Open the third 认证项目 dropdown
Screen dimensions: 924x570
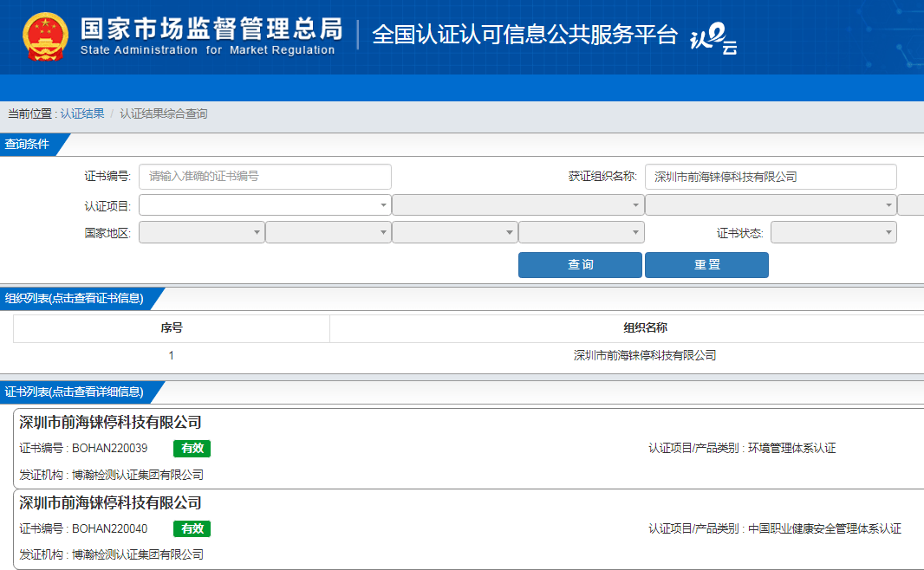[x=771, y=205]
